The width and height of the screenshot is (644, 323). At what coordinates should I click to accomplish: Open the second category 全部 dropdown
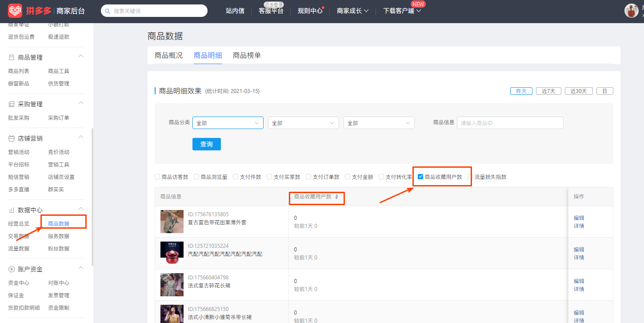click(304, 123)
